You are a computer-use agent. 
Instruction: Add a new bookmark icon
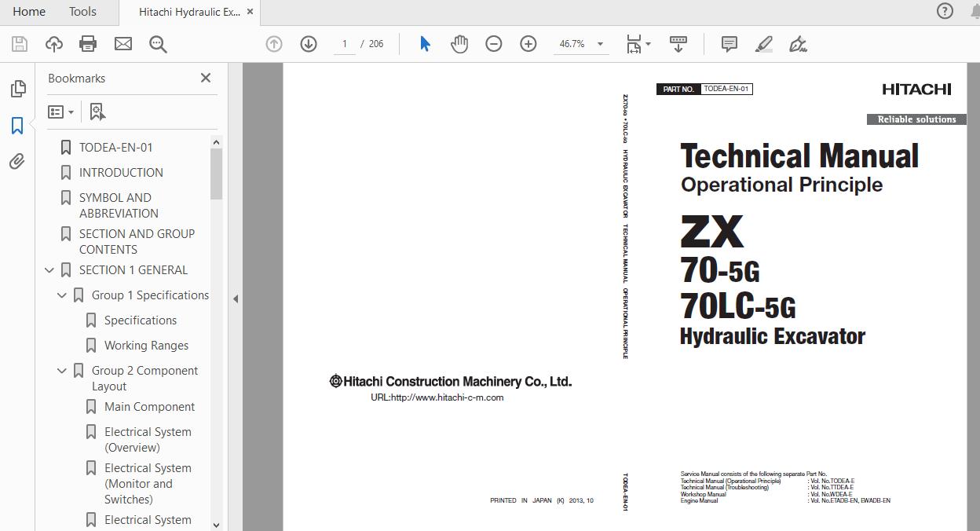point(97,112)
